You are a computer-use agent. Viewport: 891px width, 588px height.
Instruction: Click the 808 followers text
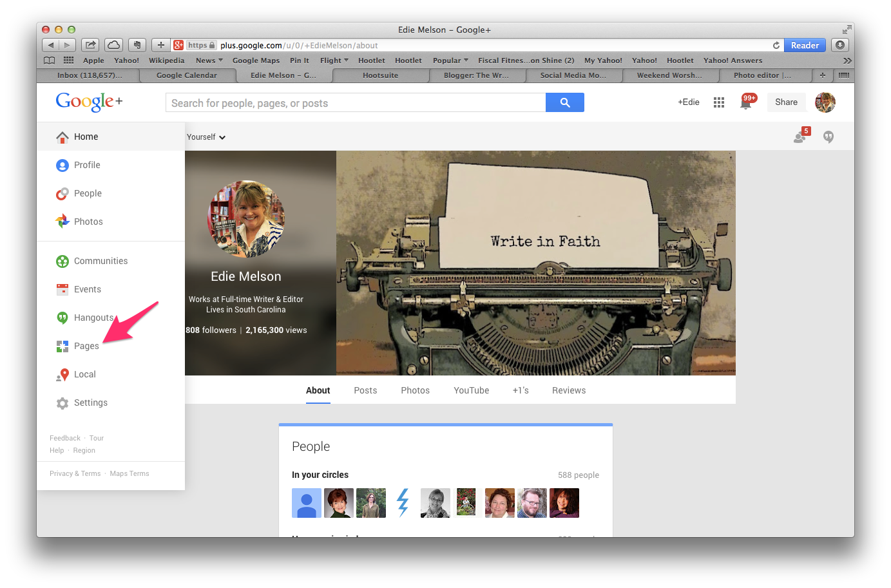(x=211, y=330)
